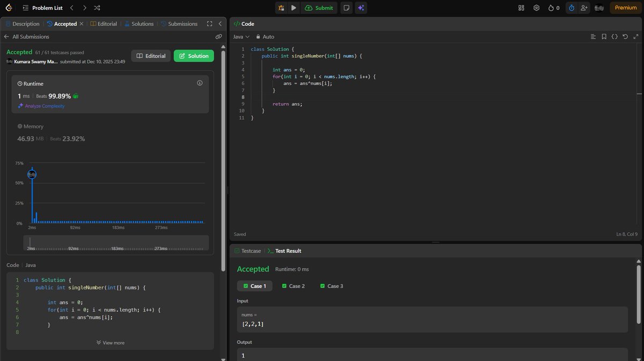Click the debugger icon beside Run
The height and width of the screenshot is (361, 644).
tap(281, 8)
